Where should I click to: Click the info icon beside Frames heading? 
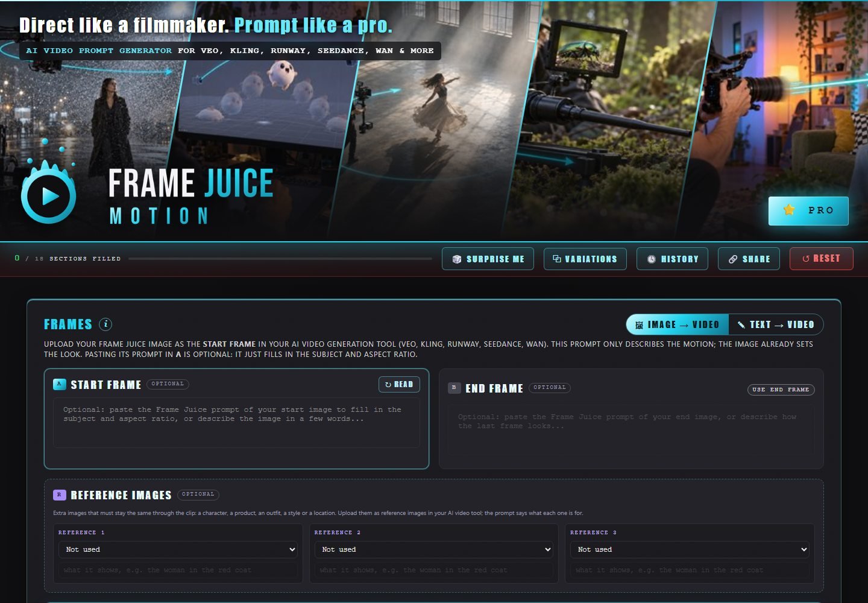coord(105,324)
